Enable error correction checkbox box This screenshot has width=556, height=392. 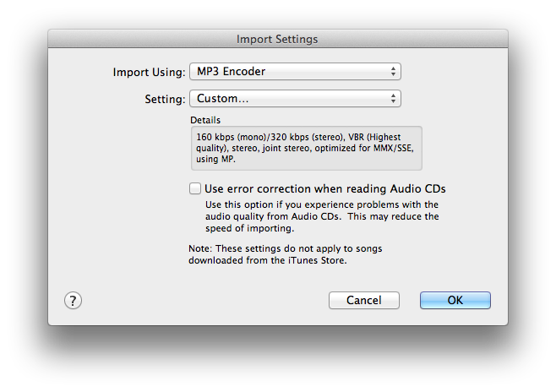point(195,188)
